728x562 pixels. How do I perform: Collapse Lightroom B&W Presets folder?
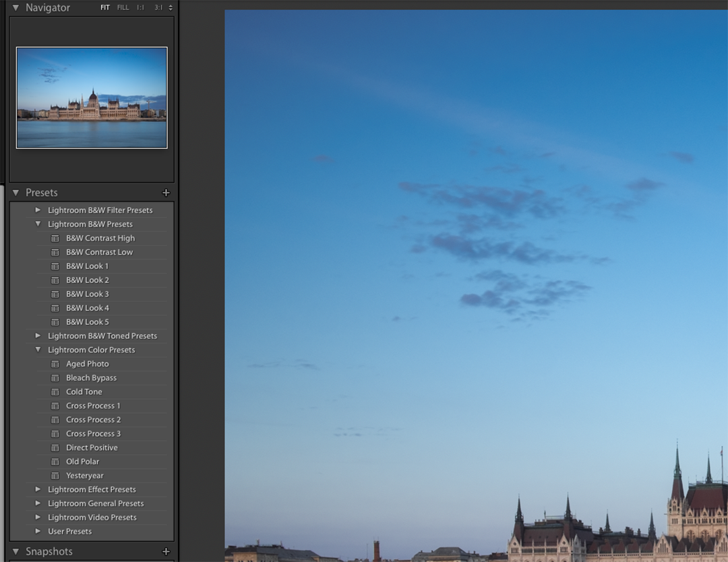pos(38,224)
